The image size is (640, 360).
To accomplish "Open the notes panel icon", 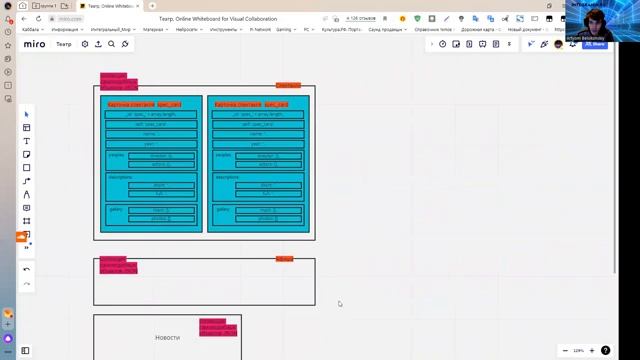I will tap(496, 44).
